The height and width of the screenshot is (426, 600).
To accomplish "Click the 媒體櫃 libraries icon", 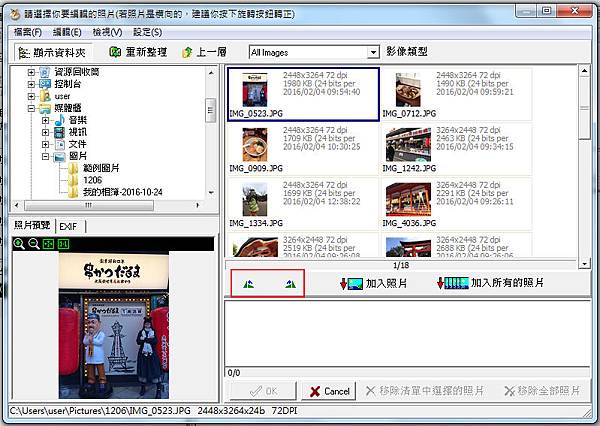I will [x=45, y=108].
